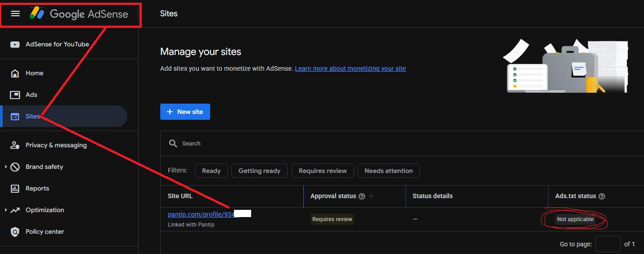This screenshot has width=644, height=254.
Task: Click the Google AdSense logo
Action: (79, 14)
